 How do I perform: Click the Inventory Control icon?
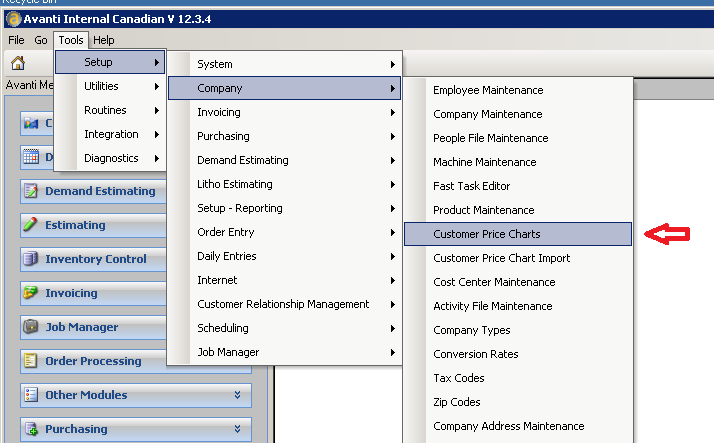point(31,259)
